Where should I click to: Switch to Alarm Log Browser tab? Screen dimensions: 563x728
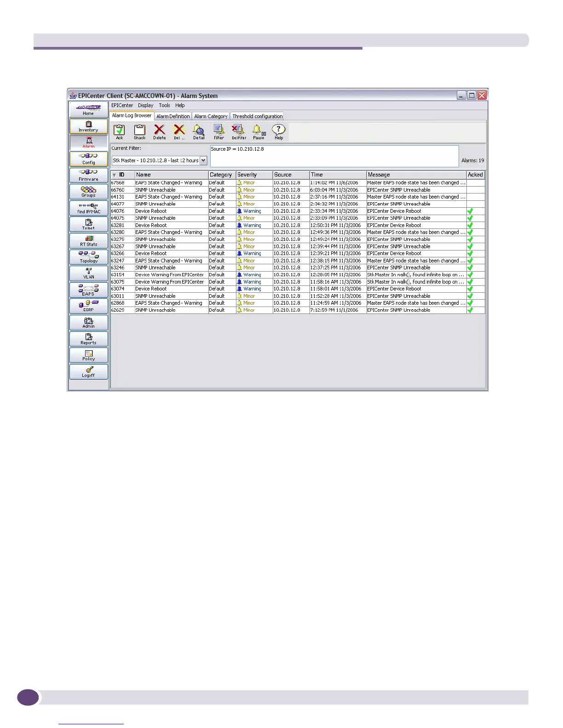pyautogui.click(x=132, y=115)
